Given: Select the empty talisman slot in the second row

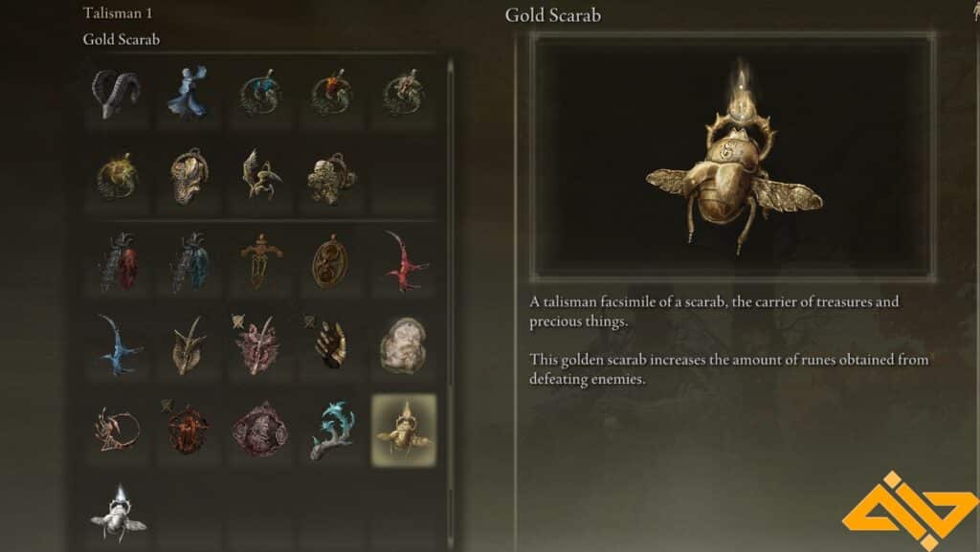Looking at the screenshot, I should (x=404, y=177).
